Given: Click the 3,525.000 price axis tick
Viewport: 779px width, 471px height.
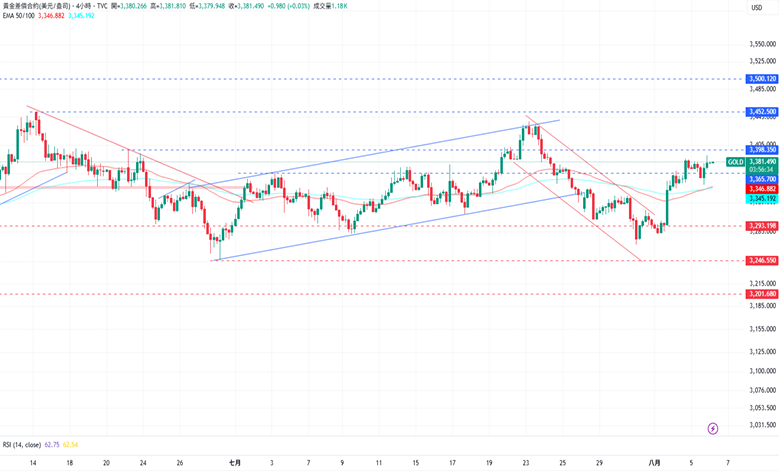Looking at the screenshot, I should pyautogui.click(x=763, y=61).
